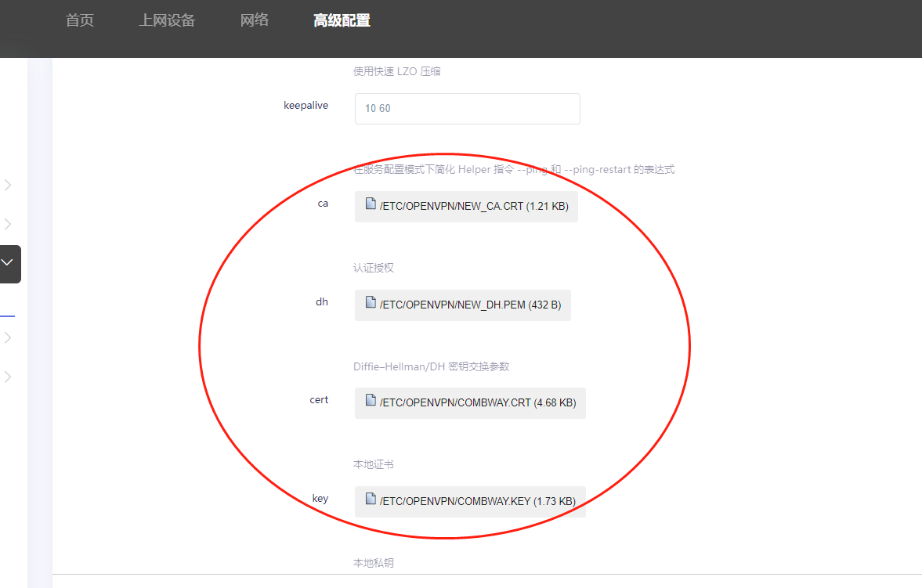Screen dimensions: 922x588
Task: Collapse the dark highlighted sidebar menu arrow
Action: pos(8,264)
